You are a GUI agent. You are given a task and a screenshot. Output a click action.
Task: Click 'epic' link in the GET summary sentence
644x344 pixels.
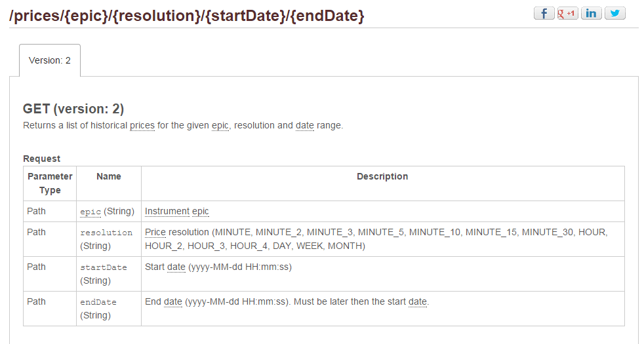(x=220, y=125)
